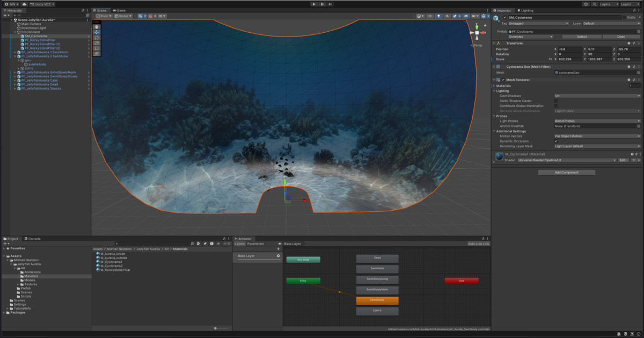Select the Hand view tool
The image size is (644, 338).
(97, 26)
